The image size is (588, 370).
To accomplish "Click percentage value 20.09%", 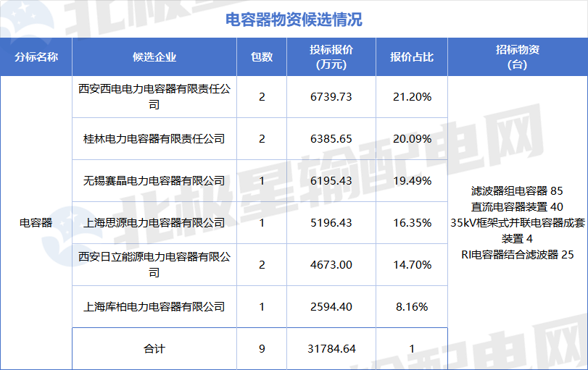I will click(412, 139).
